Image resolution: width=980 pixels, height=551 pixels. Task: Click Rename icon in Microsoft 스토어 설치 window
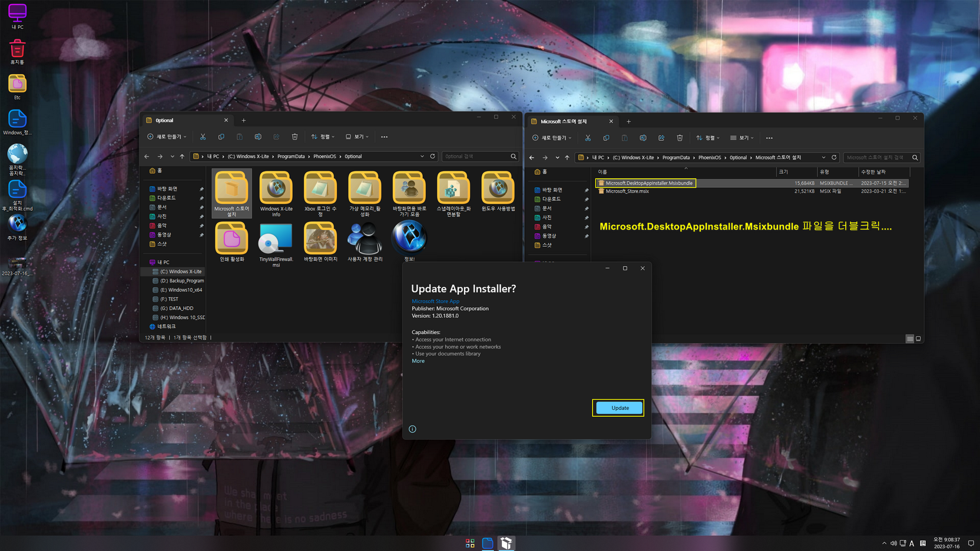643,138
